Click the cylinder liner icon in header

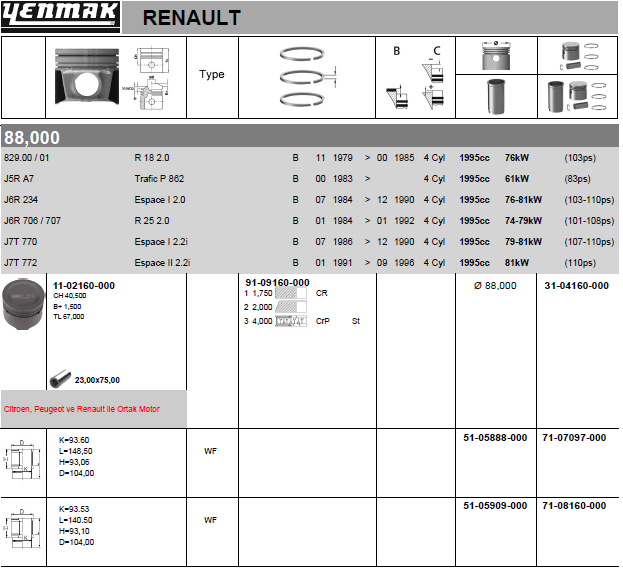tap(495, 97)
